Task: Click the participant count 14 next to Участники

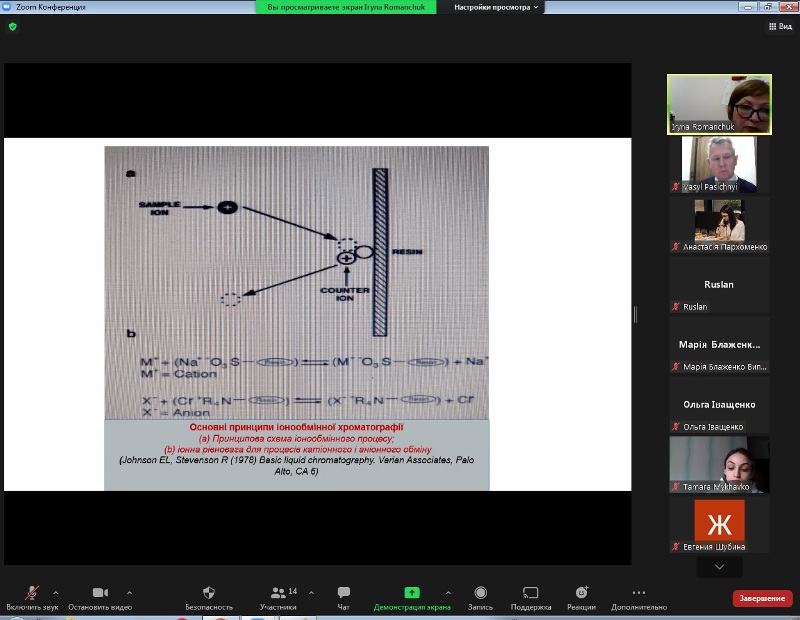Action: [292, 591]
